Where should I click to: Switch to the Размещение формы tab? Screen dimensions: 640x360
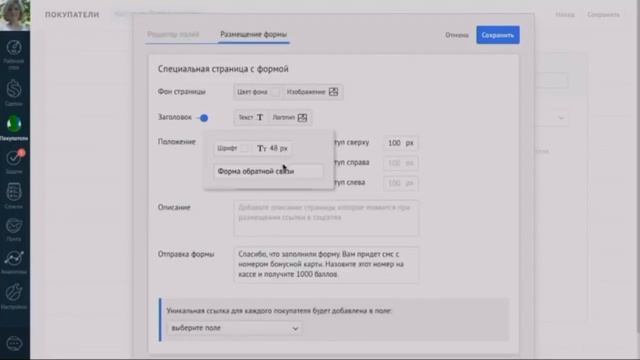click(x=253, y=34)
